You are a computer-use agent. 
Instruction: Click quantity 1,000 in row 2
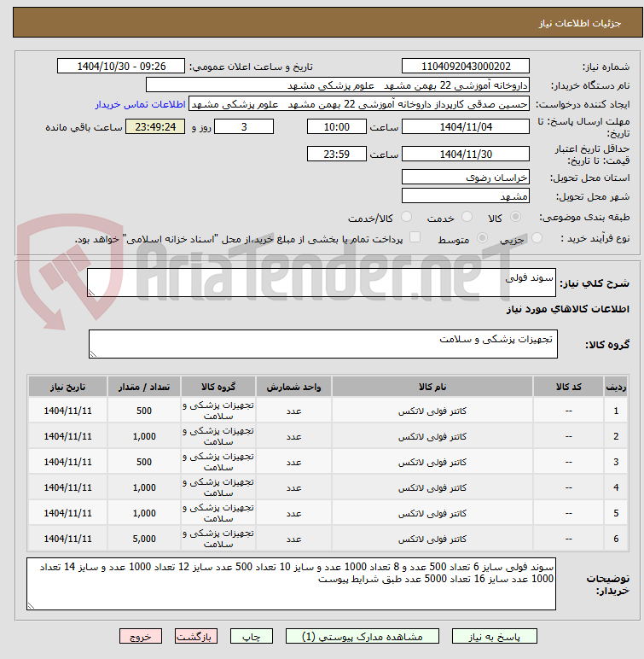pyautogui.click(x=144, y=436)
